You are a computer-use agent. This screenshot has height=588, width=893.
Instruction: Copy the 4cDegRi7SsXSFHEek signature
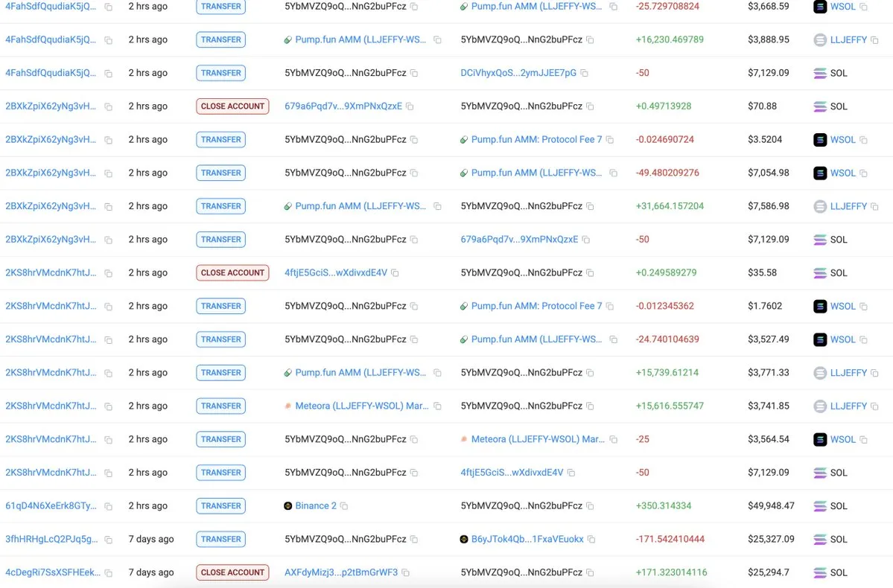pyautogui.click(x=108, y=572)
